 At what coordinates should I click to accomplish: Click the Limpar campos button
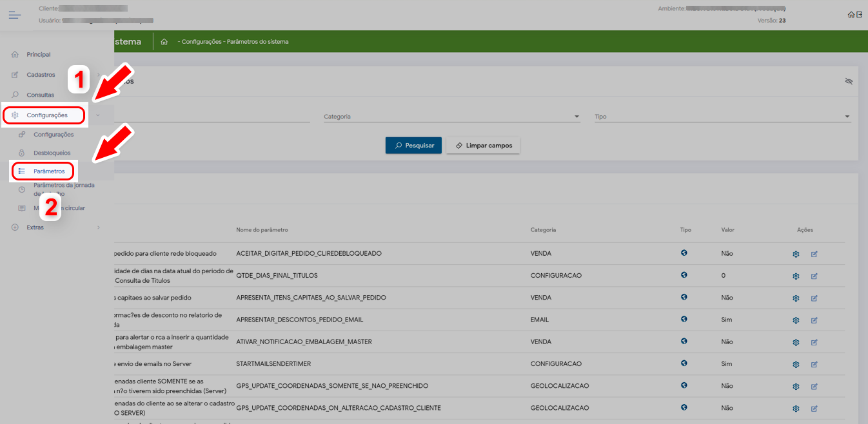click(483, 146)
